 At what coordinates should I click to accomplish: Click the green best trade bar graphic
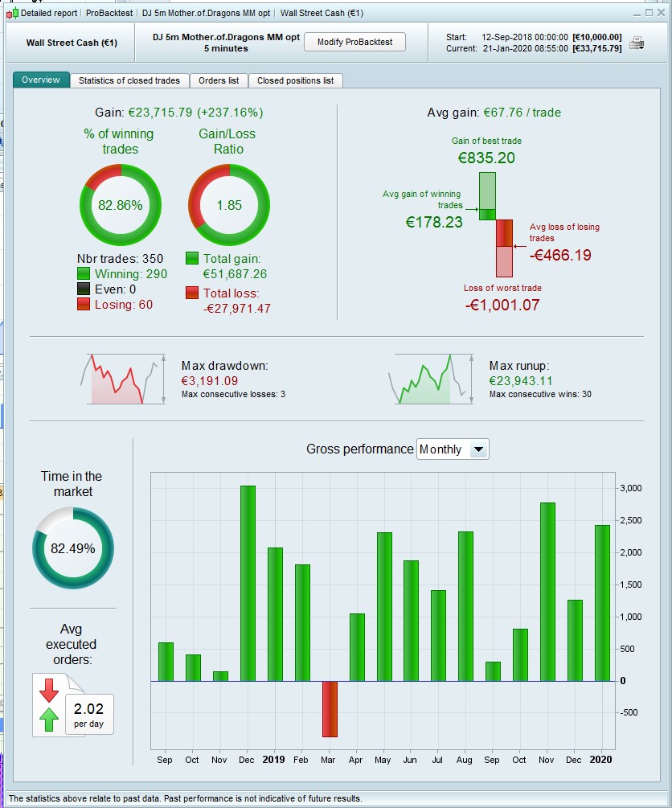[487, 196]
